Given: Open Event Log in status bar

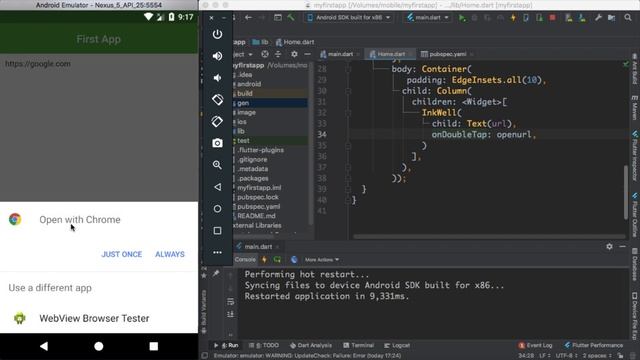Looking at the screenshot, I should pyautogui.click(x=535, y=345).
